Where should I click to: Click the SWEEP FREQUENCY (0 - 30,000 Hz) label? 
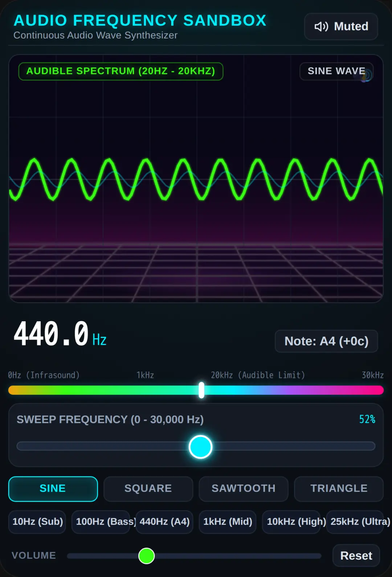(110, 420)
